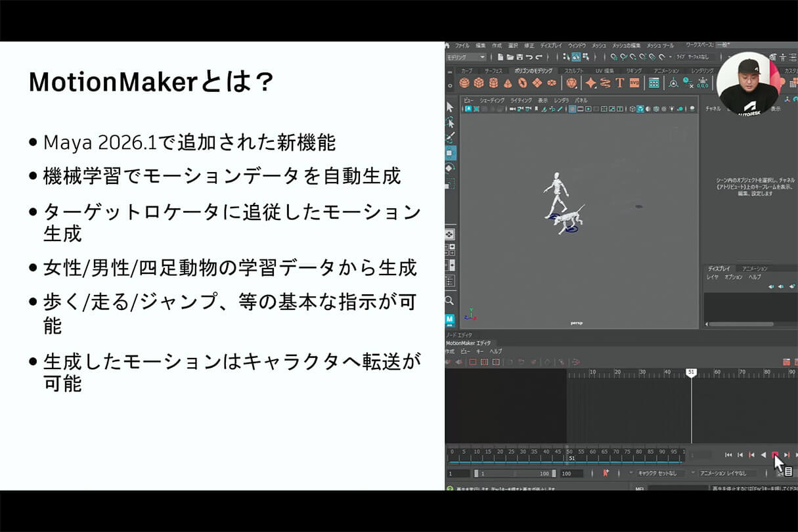The width and height of the screenshot is (798, 532).
Task: Open the モデリング menu set dropdown
Action: [466, 57]
